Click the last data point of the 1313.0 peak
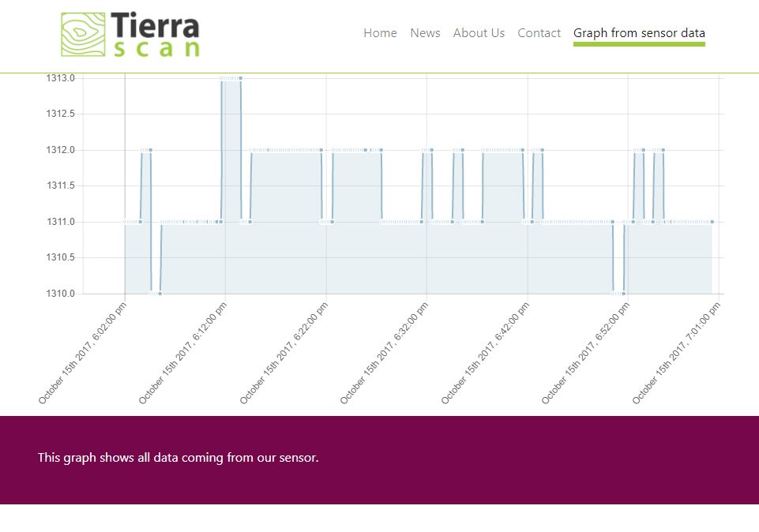Image resolution: width=759 pixels, height=532 pixels. click(241, 78)
